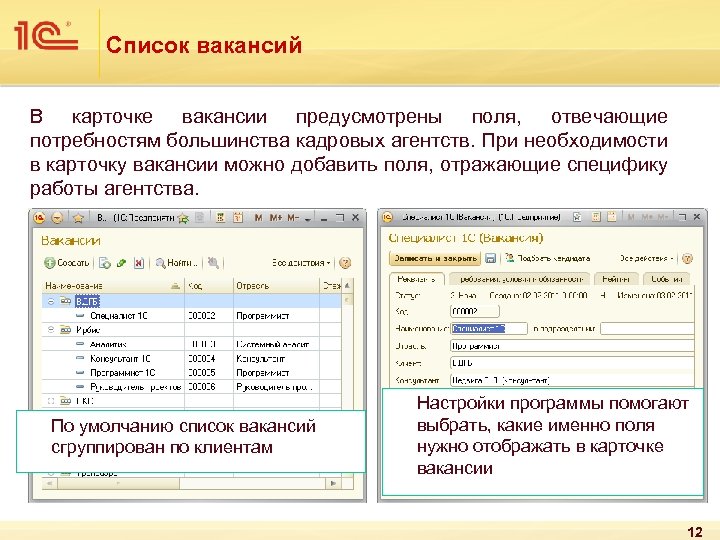Click the Отрасль input field
The height and width of the screenshot is (540, 720).
(572, 346)
